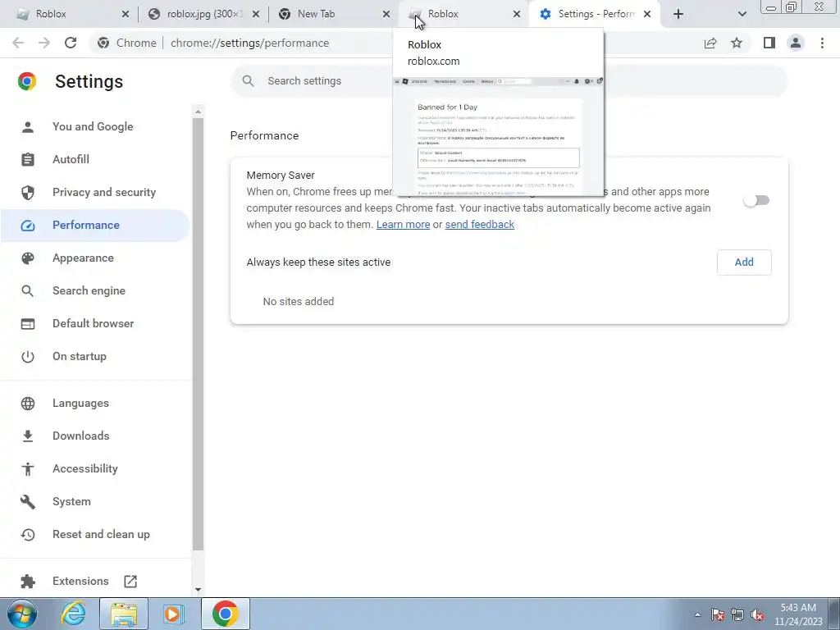Reload the current page
This screenshot has height=630, width=840.
71,43
